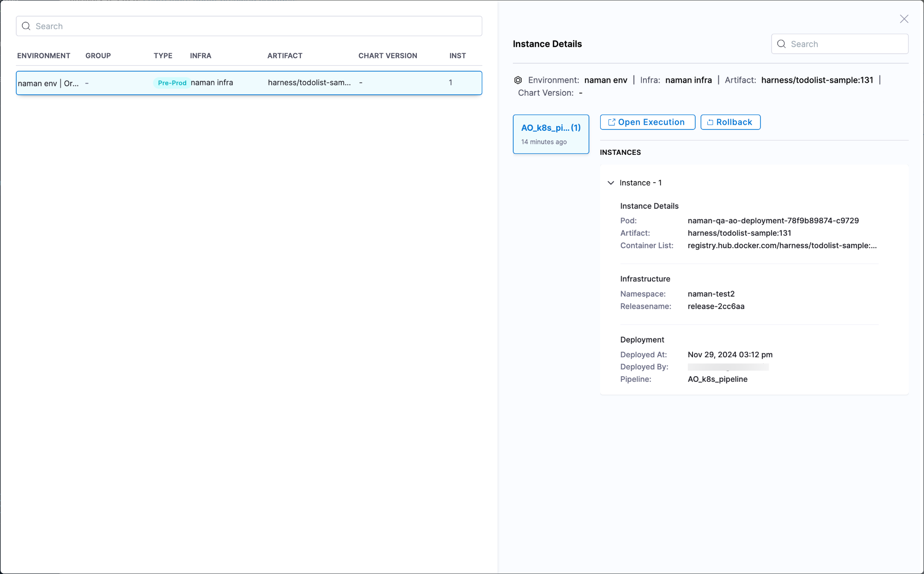Click the ARTIFACT column header

pyautogui.click(x=285, y=56)
